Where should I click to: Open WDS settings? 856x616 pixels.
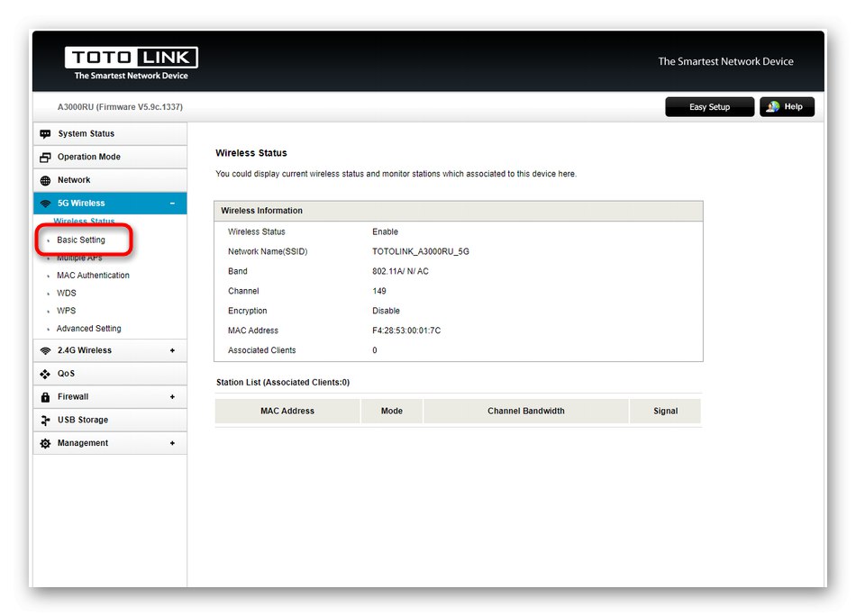(67, 294)
